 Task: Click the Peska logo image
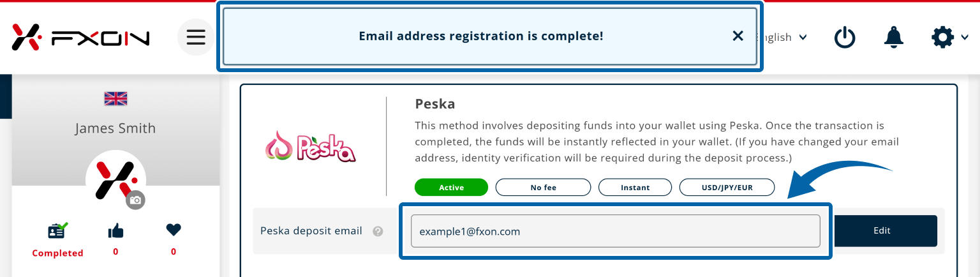coord(310,146)
